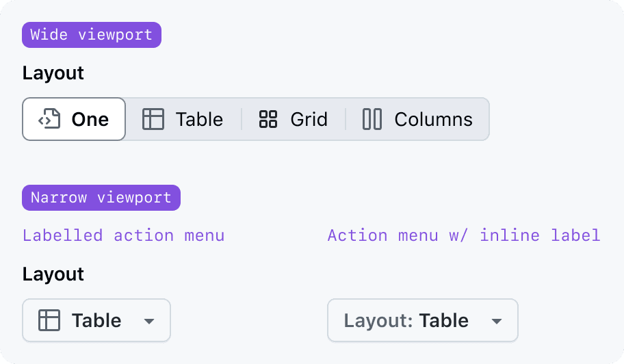Click the table icon in the Table dropdown
The height and width of the screenshot is (364, 624).
(49, 320)
